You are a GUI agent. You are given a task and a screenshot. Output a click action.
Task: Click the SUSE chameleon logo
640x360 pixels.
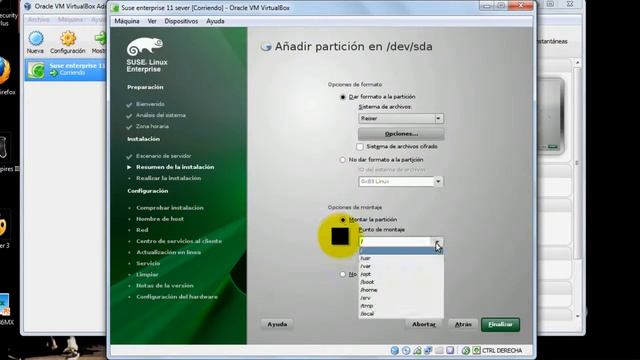(x=145, y=47)
